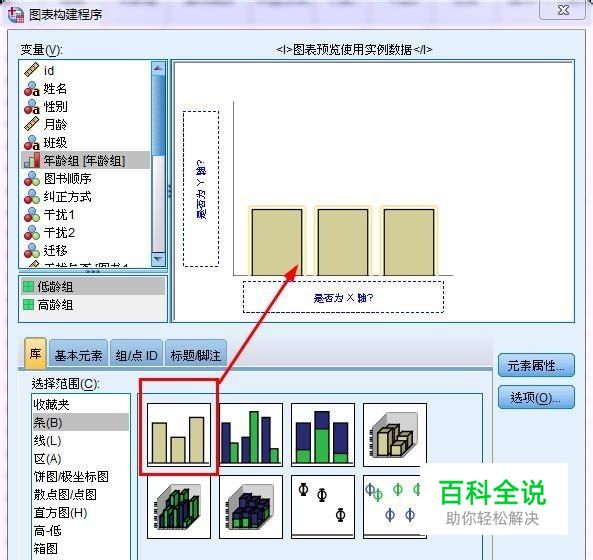Select the 班级 variable
593x560 pixels.
85,143
